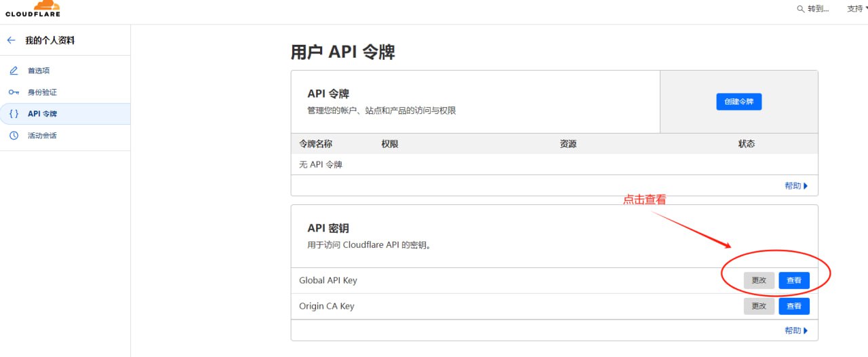Screen dimensions: 868x357
Task: Click 查看 for Global API Key
Action: [x=794, y=280]
